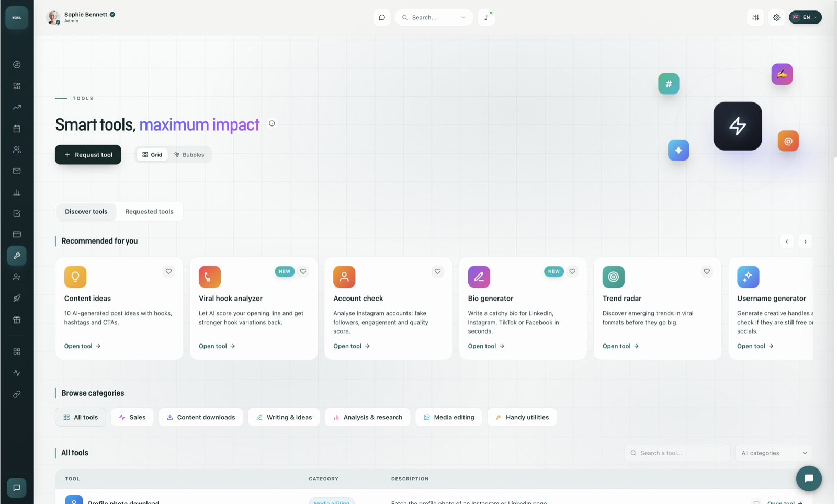Filter by Sales category

click(x=132, y=417)
